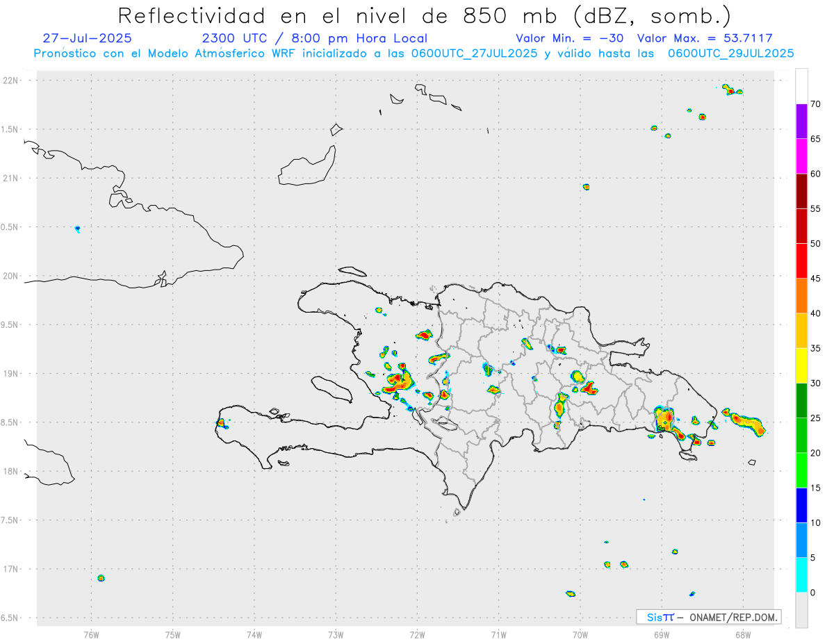This screenshot has width=834, height=644.
Task: Click '0600UTC_29JUL2025' valid-until time text
Action: point(731,53)
